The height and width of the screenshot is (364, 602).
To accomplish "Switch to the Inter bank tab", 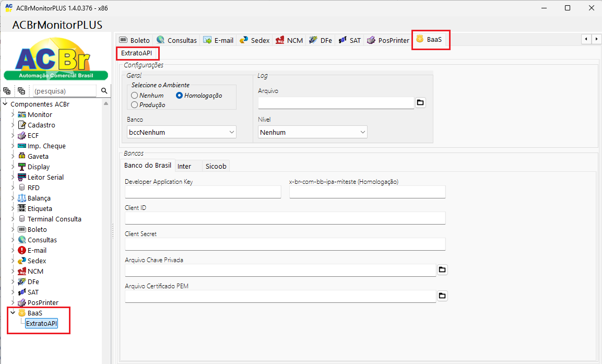I will click(184, 166).
